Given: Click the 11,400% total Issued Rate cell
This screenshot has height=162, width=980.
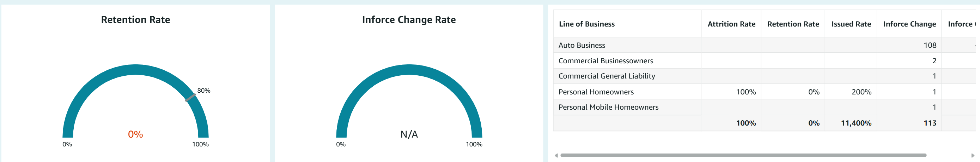Looking at the screenshot, I should tap(856, 123).
